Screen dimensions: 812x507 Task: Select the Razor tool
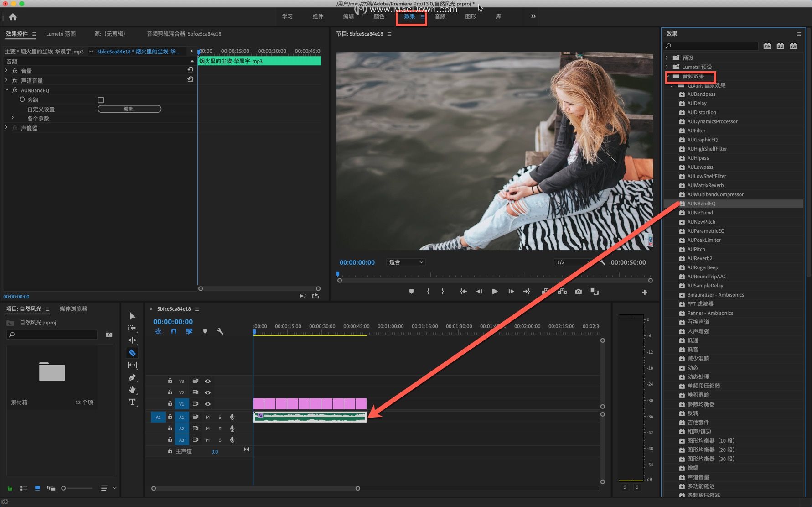132,353
